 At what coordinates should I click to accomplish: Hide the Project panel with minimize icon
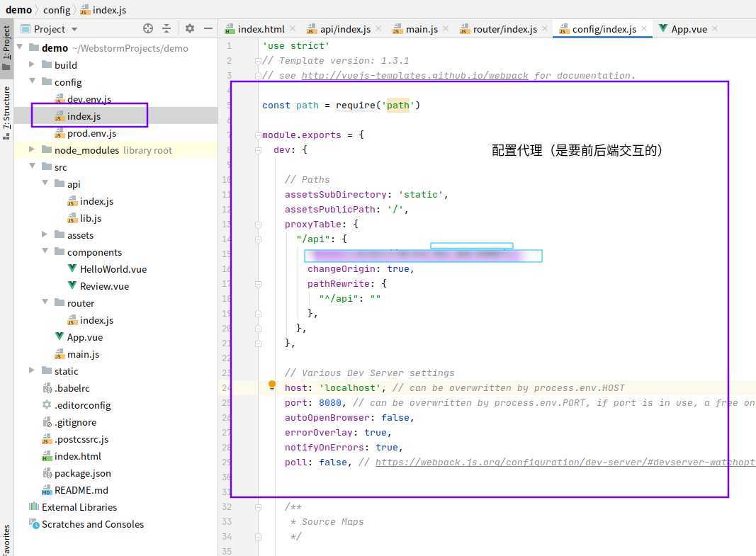coord(208,29)
